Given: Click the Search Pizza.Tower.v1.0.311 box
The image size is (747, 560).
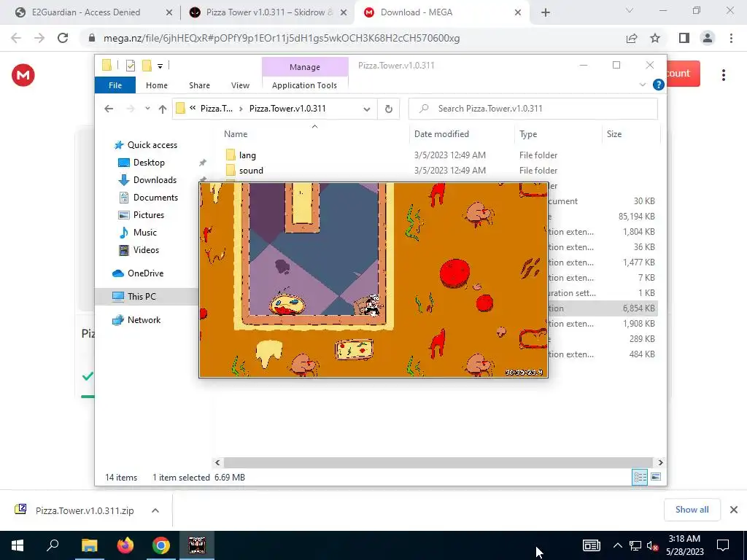Looking at the screenshot, I should click(533, 109).
